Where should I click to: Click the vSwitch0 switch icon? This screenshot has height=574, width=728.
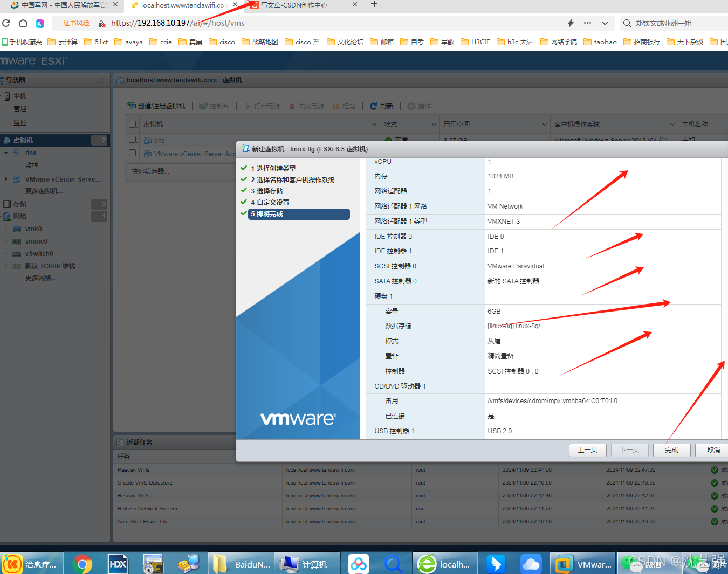coord(17,254)
